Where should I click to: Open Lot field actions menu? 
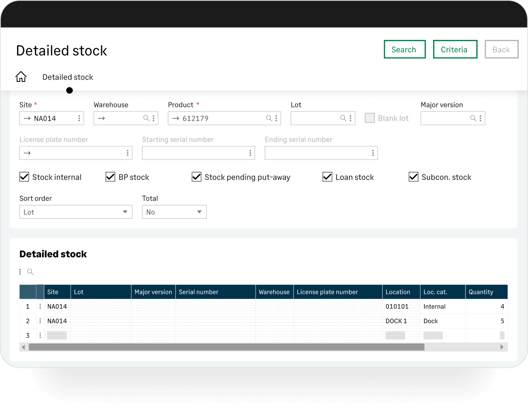point(350,119)
